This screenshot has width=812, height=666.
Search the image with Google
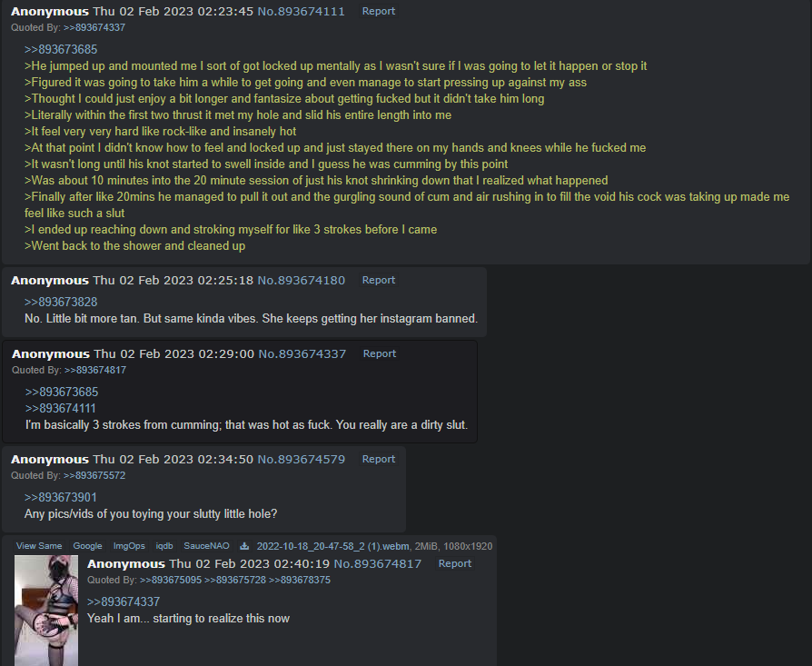point(87,546)
